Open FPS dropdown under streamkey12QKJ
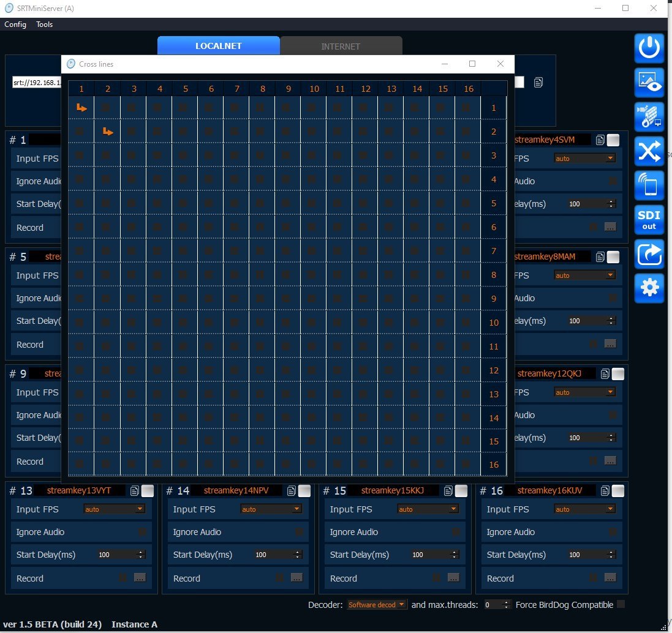This screenshot has height=633, width=672. 585,392
